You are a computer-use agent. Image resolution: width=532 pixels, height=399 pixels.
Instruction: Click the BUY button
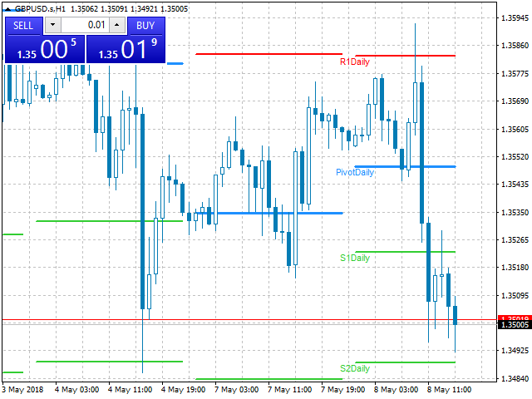tap(145, 26)
